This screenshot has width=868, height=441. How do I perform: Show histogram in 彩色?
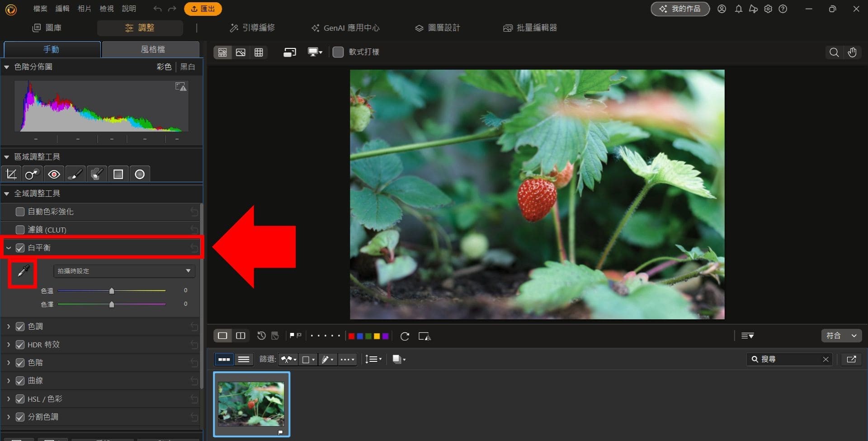click(x=164, y=67)
